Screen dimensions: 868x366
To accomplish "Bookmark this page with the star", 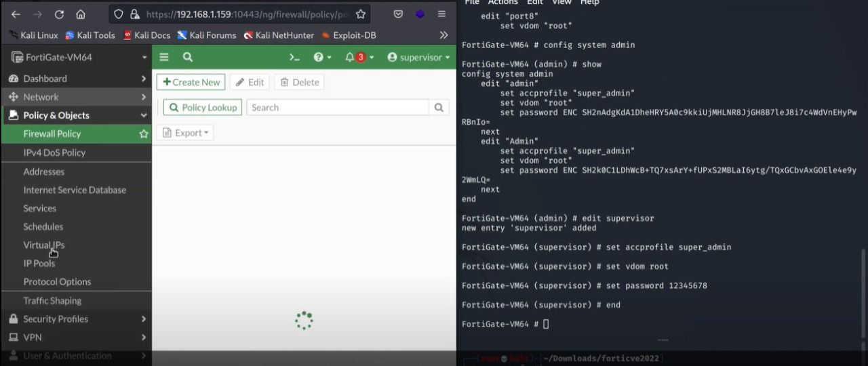I will tap(361, 14).
